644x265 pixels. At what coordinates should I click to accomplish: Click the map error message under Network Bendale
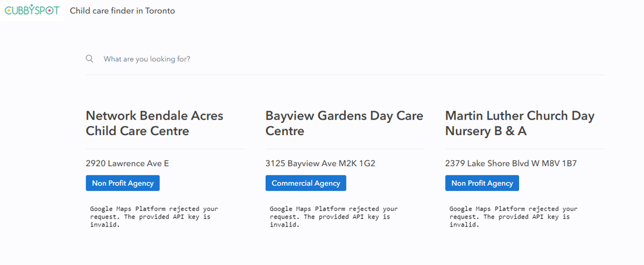(x=154, y=217)
